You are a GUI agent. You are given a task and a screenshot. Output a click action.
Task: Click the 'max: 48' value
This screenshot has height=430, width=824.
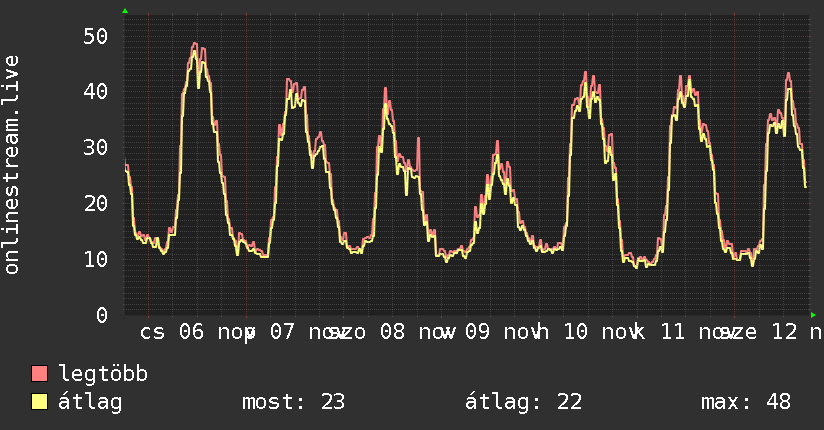tap(746, 402)
